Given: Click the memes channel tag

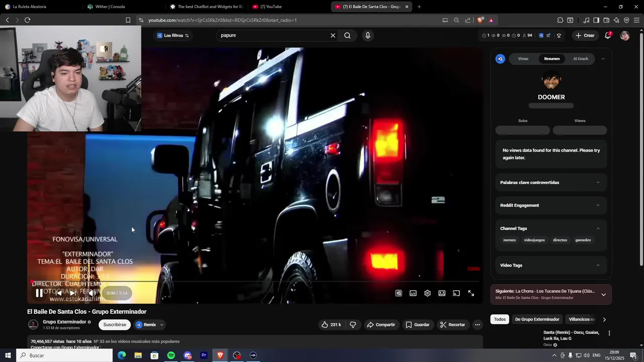Looking at the screenshot, I should coord(510,240).
